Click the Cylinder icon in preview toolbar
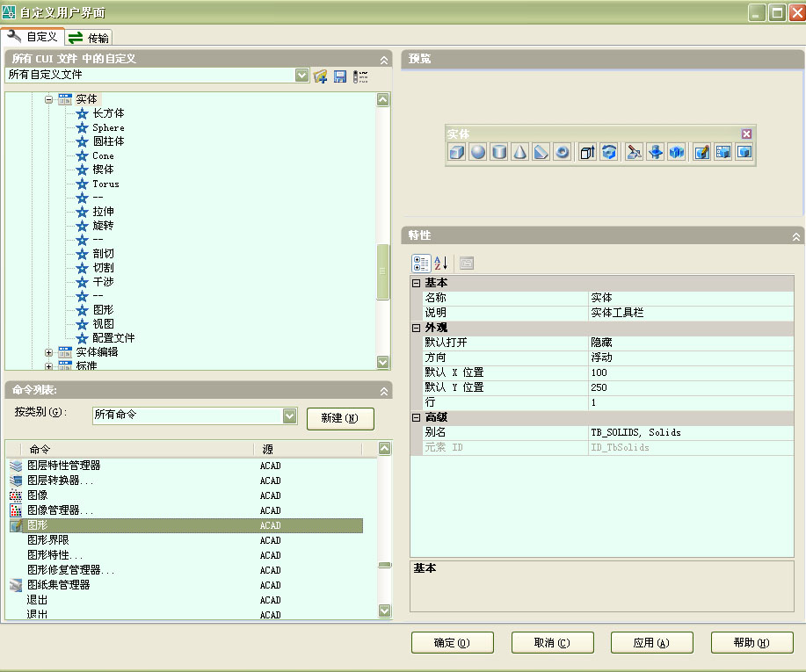 pyautogui.click(x=499, y=152)
